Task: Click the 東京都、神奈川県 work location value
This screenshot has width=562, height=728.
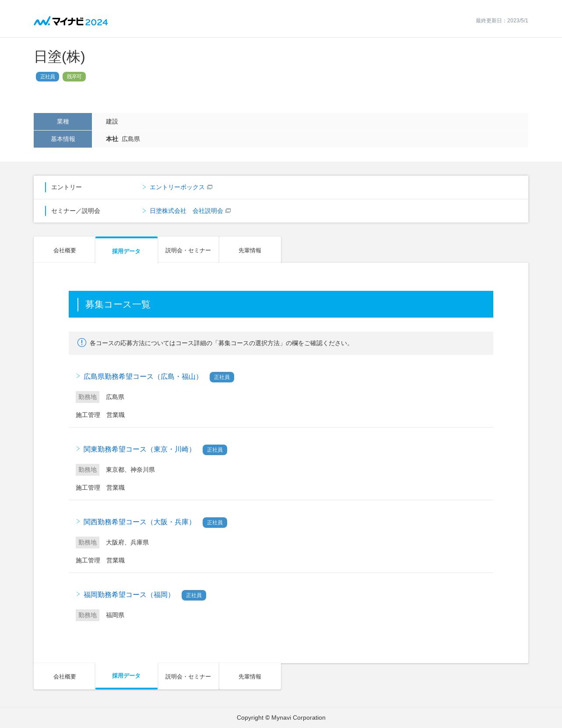Action: click(130, 470)
